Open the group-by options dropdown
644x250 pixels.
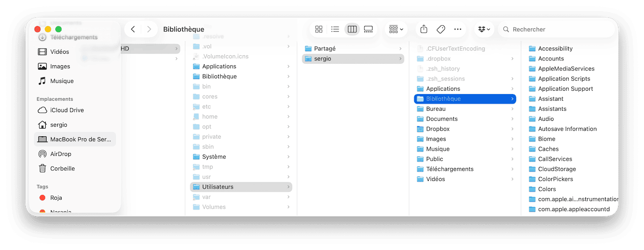396,29
